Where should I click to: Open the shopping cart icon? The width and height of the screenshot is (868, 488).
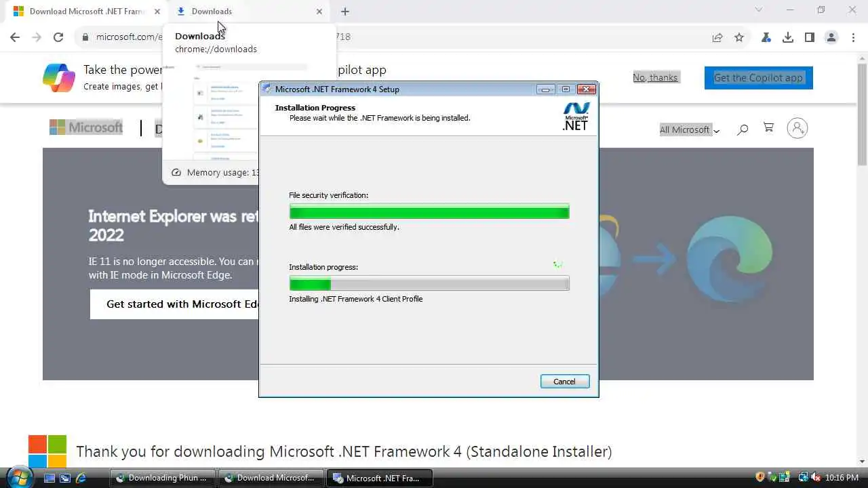click(x=768, y=127)
